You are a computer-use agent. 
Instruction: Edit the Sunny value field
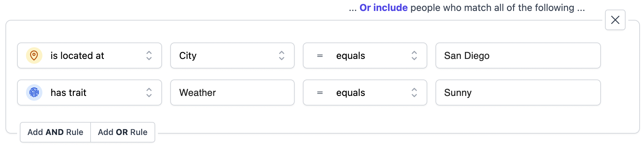coord(518,92)
